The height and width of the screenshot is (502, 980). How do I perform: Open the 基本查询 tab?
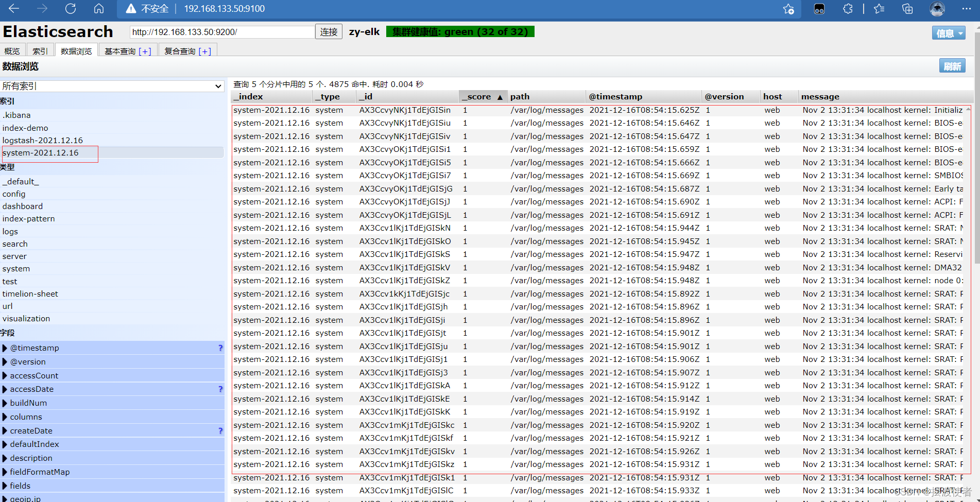tap(119, 51)
